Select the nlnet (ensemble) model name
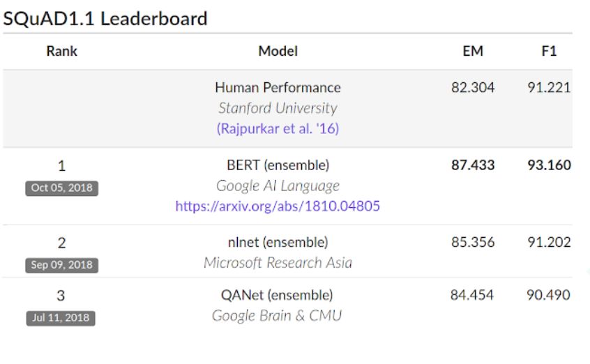The height and width of the screenshot is (364, 590). 278,243
